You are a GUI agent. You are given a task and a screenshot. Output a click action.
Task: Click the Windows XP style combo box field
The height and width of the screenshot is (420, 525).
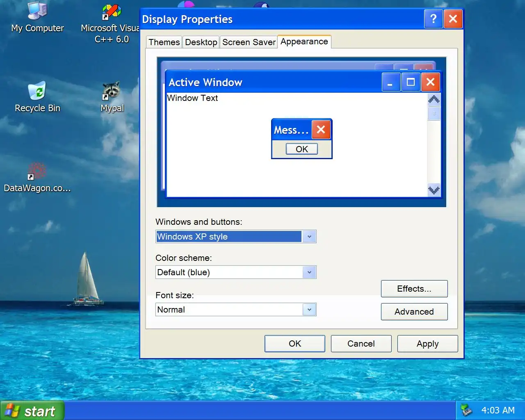tap(236, 237)
